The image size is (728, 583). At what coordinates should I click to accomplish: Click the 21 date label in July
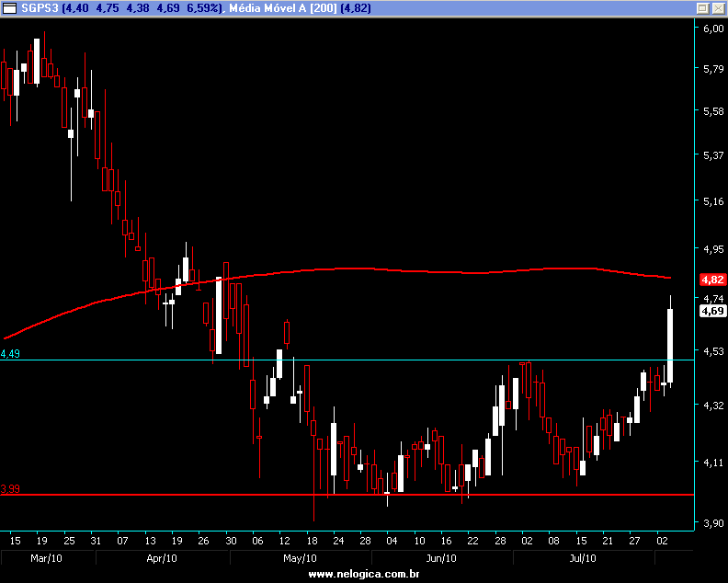coord(608,541)
